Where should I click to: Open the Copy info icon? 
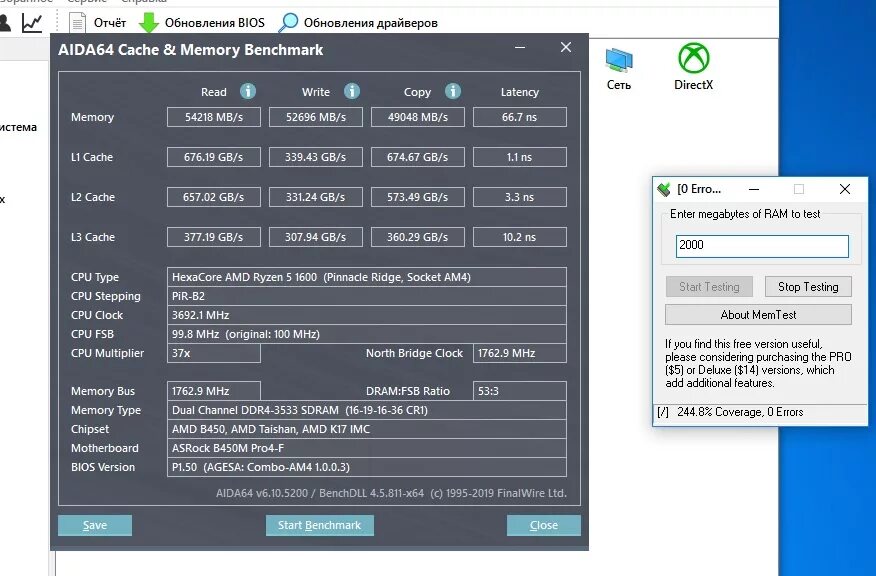tap(453, 91)
